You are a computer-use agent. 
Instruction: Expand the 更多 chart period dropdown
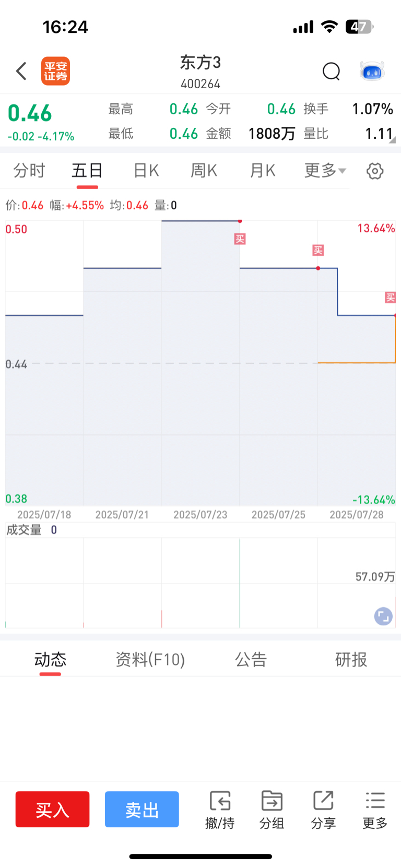325,171
